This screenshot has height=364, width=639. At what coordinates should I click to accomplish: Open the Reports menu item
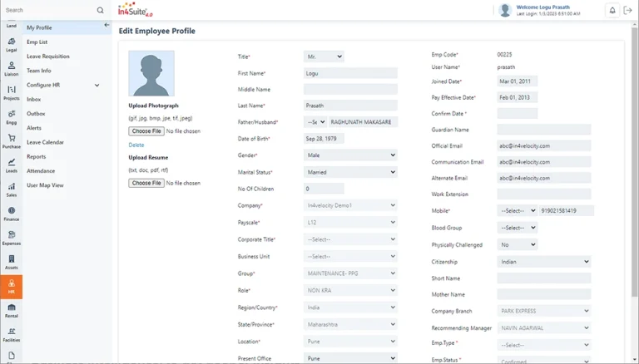coord(37,156)
